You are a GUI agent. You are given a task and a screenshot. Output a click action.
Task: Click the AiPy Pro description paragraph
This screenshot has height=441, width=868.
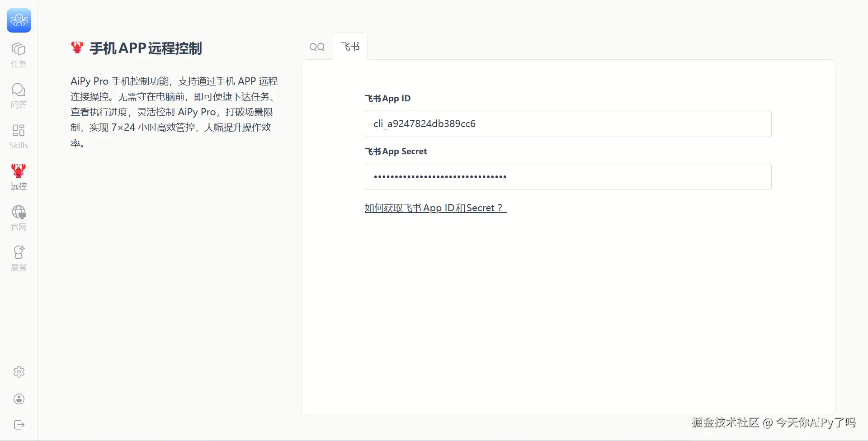pyautogui.click(x=175, y=112)
